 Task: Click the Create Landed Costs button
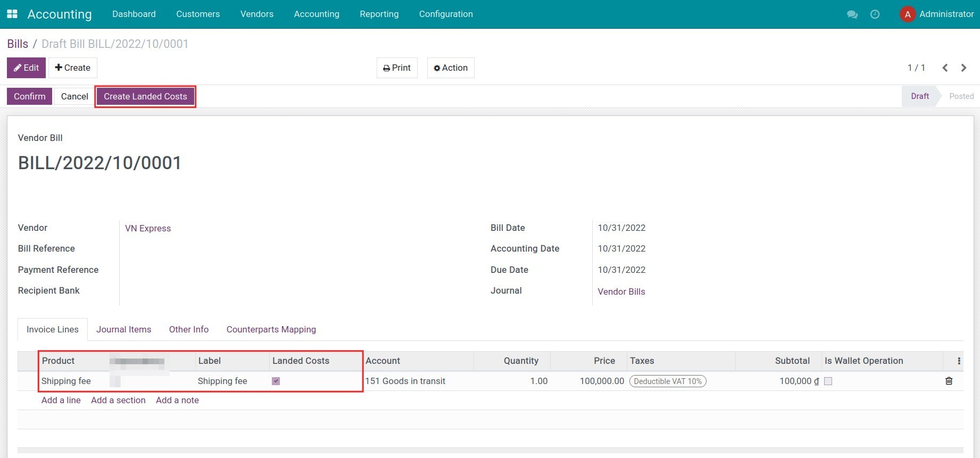click(x=145, y=96)
